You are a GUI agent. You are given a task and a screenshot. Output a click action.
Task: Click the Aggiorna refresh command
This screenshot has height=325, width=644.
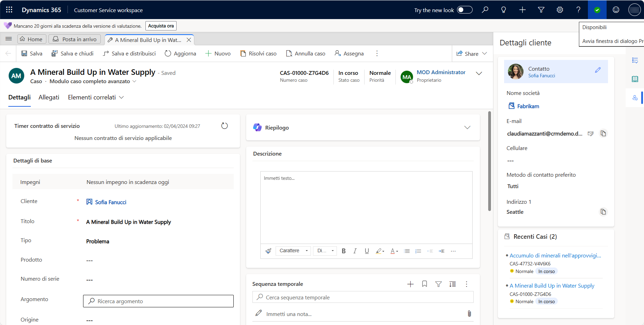pyautogui.click(x=180, y=53)
